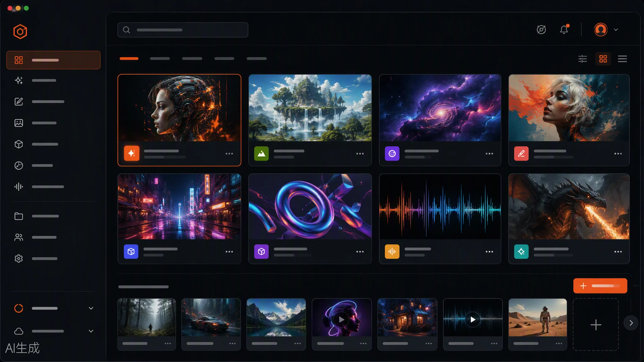644x362 pixels.
Task: Click the orange sparkle badge on cyborg card
Action: tap(131, 153)
